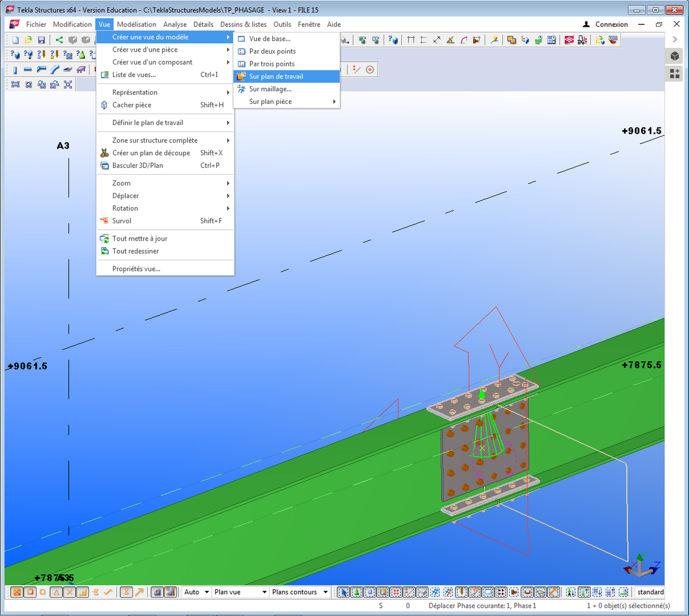Click the green Share icon
This screenshot has width=689, height=616.
point(59,40)
